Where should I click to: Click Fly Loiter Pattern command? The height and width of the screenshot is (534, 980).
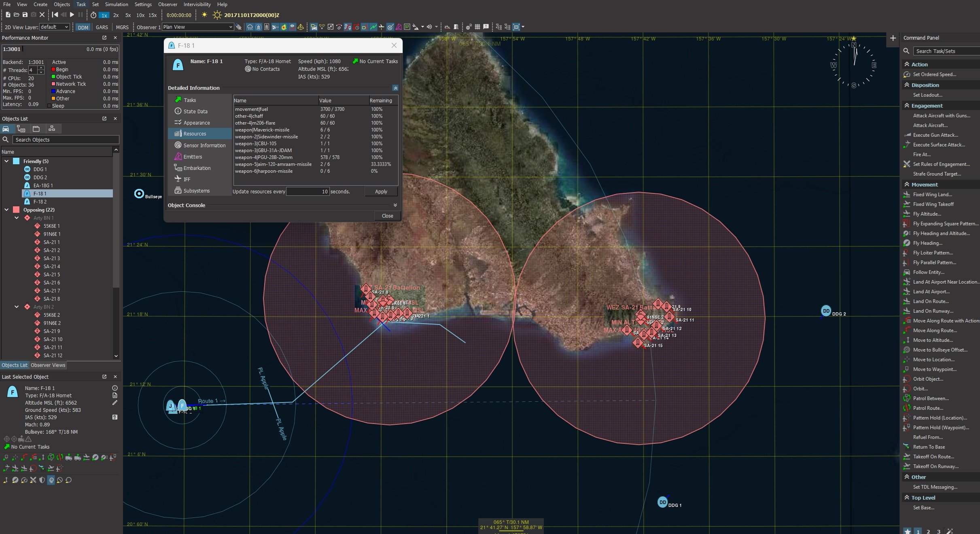tap(933, 253)
